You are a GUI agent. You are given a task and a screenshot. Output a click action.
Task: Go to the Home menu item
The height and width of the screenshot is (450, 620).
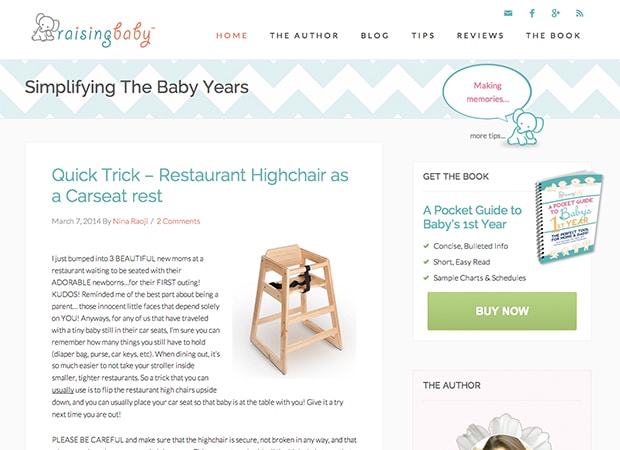pos(232,36)
